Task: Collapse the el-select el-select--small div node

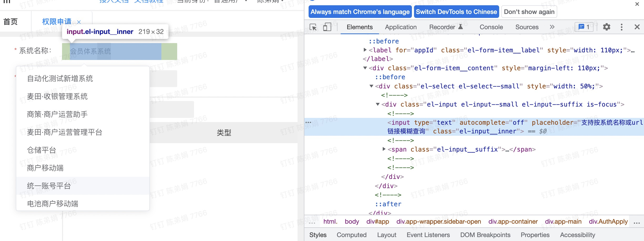Action: coord(371,86)
